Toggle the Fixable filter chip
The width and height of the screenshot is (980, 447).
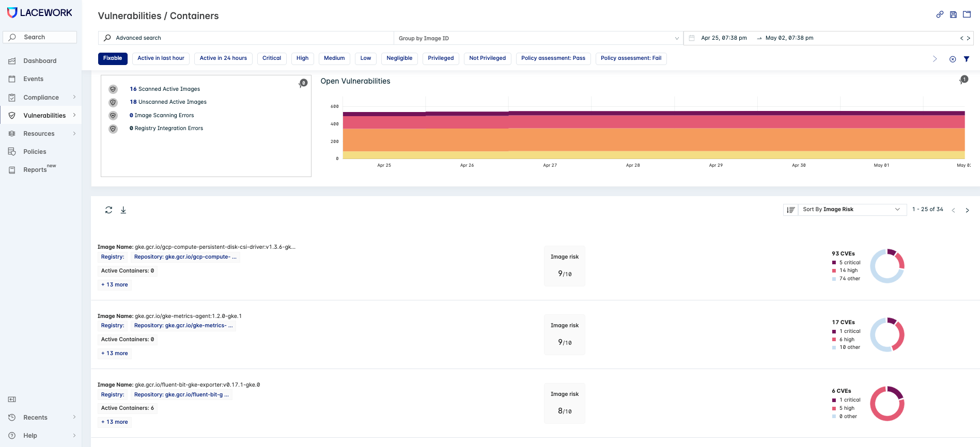pyautogui.click(x=113, y=58)
